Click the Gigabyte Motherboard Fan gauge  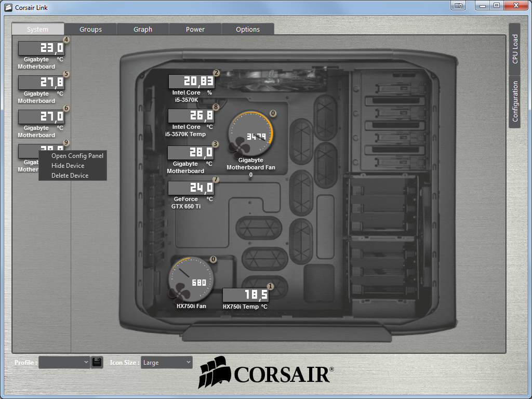pos(250,134)
